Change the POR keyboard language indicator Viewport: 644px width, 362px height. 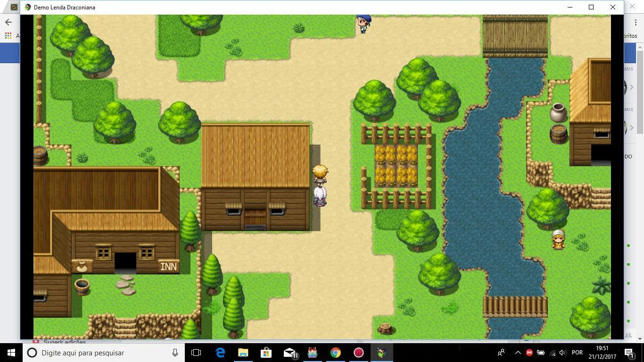(577, 353)
